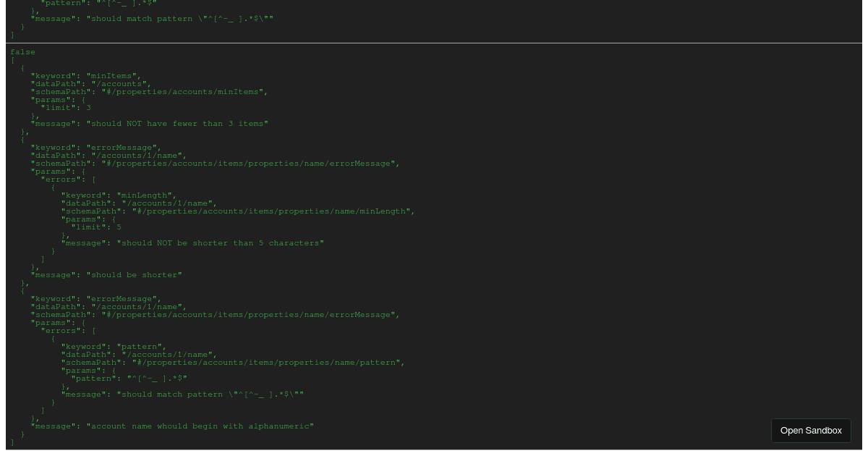The width and height of the screenshot is (868, 456).
Task: Click the message 'should be shorter'
Action: 106,275
